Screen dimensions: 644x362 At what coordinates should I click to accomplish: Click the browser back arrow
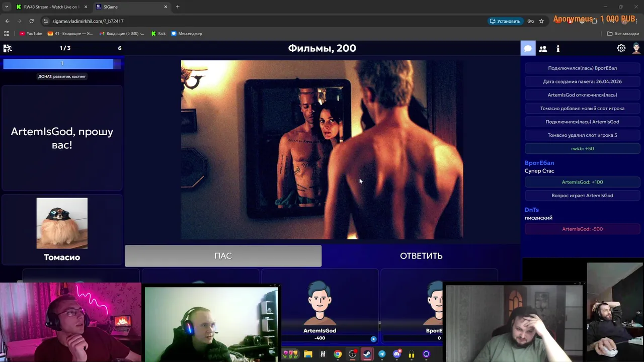pyautogui.click(x=7, y=21)
